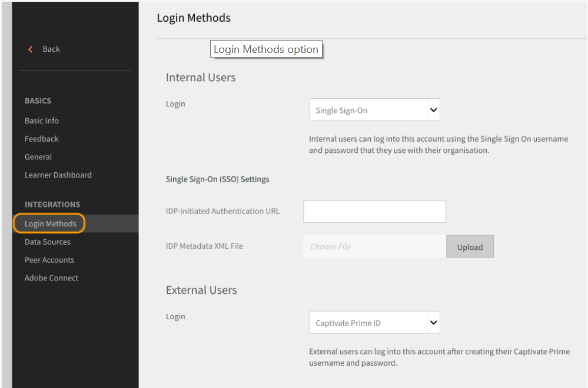Click the External Users dropdown arrow
Image resolution: width=588 pixels, height=388 pixels.
(x=433, y=323)
